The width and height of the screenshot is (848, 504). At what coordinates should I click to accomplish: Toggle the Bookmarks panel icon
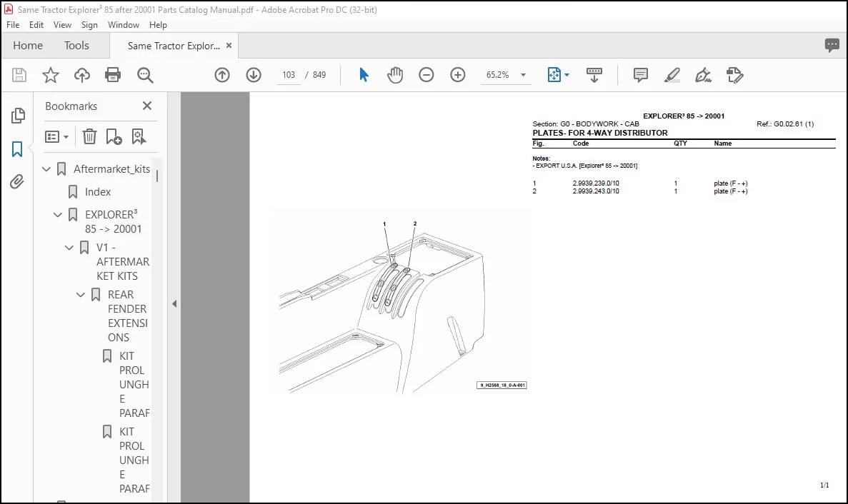(x=16, y=149)
